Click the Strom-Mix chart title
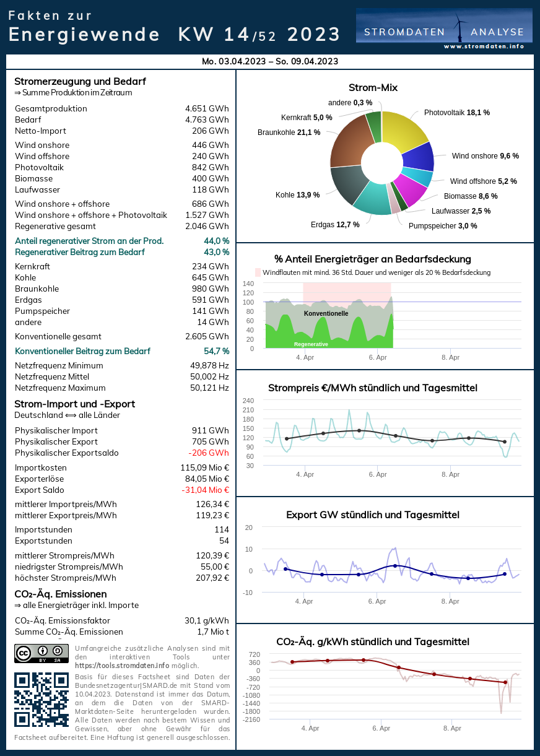Image resolution: width=540 pixels, height=756 pixels. coord(373,87)
